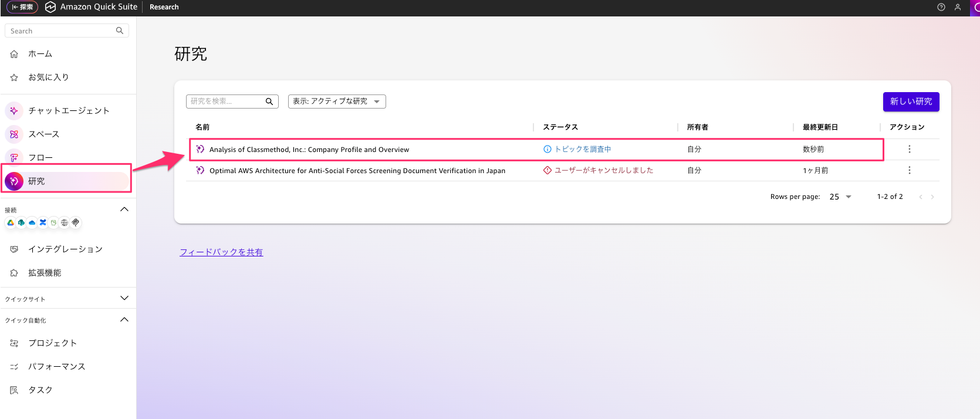Click the お気に入り star icon
The image size is (980, 419).
click(14, 77)
